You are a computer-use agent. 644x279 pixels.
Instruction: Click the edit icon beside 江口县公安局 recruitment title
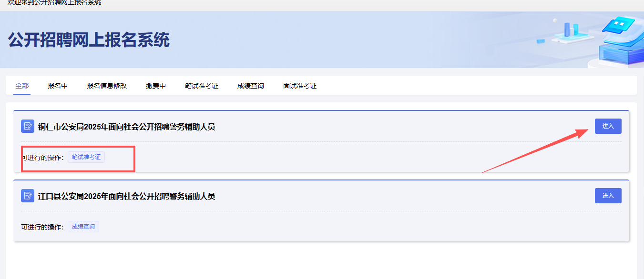pyautogui.click(x=28, y=196)
